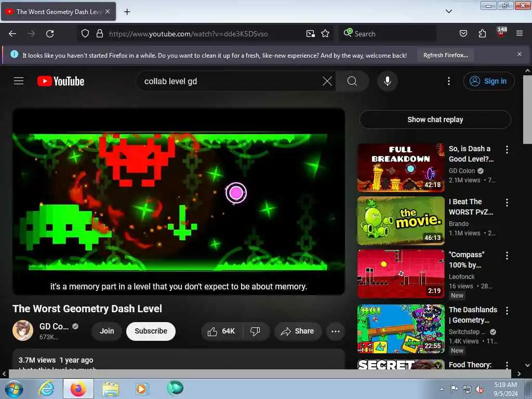Click the video player area
This screenshot has height=399, width=532.
tap(179, 202)
